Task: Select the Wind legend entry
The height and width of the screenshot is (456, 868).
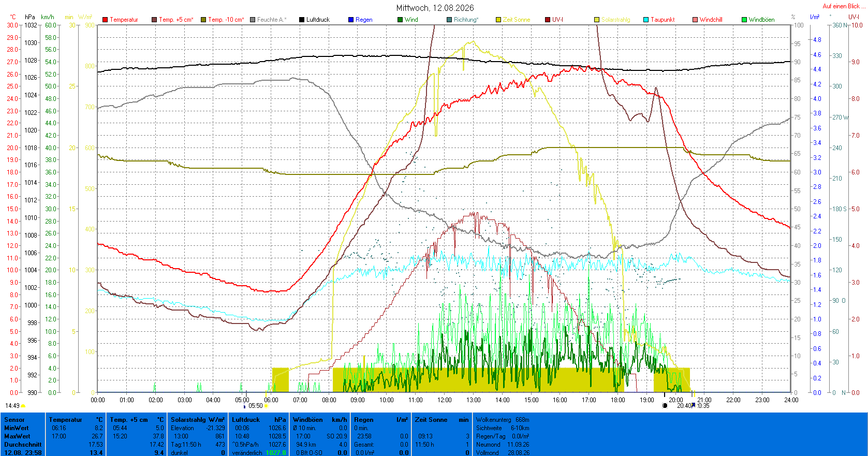Action: point(408,20)
